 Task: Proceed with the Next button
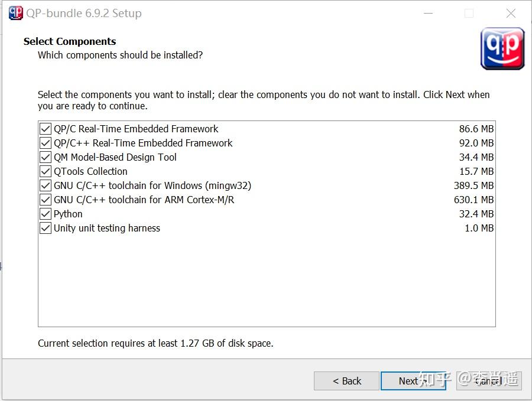pos(413,381)
